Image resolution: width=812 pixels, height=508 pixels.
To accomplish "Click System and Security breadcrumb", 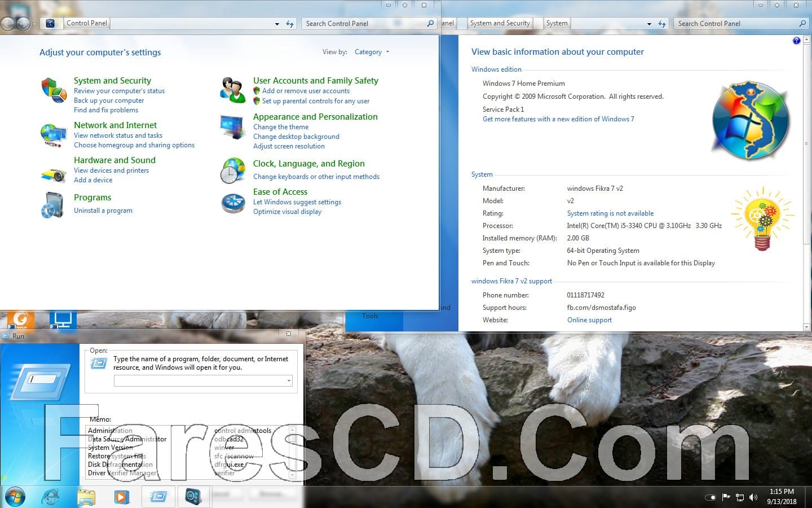I will (x=500, y=23).
